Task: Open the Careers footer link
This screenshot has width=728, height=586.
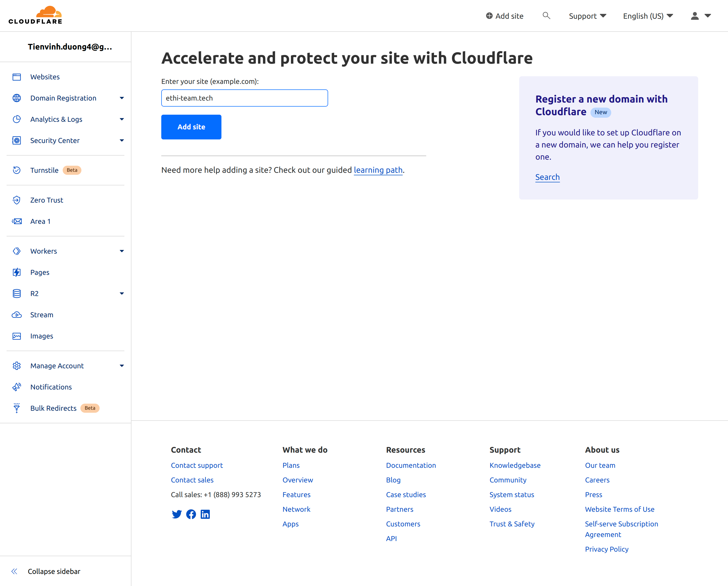Action: tap(597, 480)
